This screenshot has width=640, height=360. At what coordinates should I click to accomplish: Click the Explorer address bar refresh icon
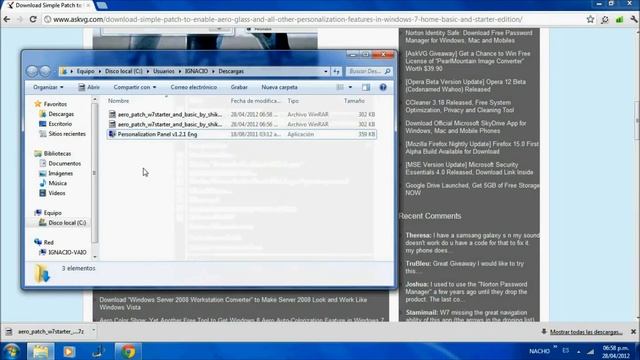coord(336,71)
